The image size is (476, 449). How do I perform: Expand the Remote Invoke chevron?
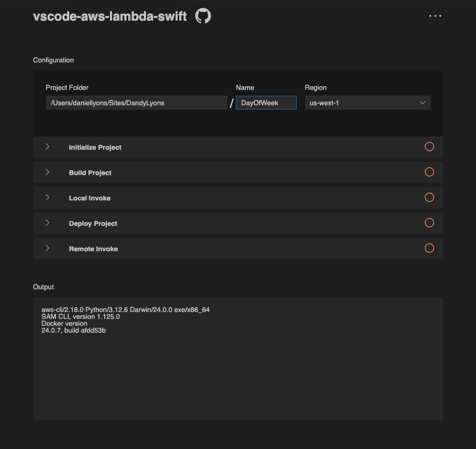coord(48,248)
